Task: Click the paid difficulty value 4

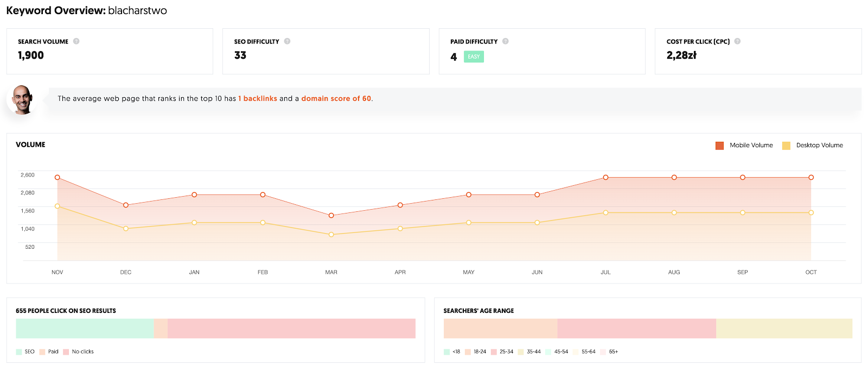Action: coord(454,57)
